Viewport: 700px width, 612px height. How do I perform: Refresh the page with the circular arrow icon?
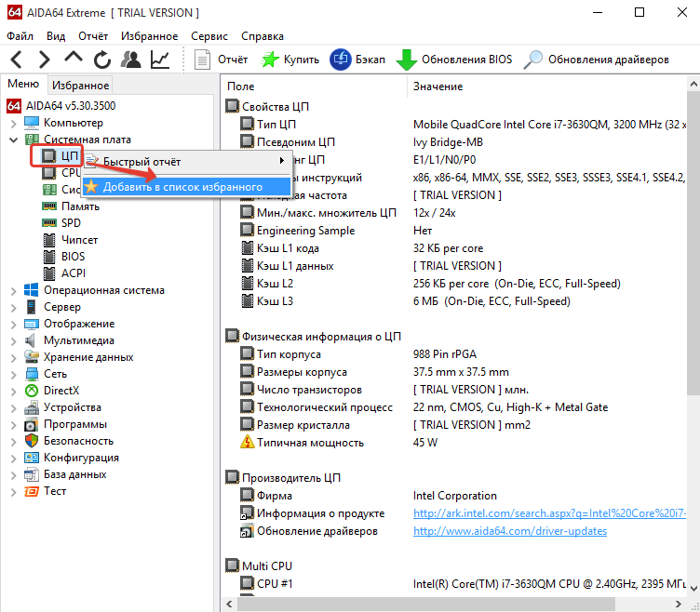click(x=102, y=60)
